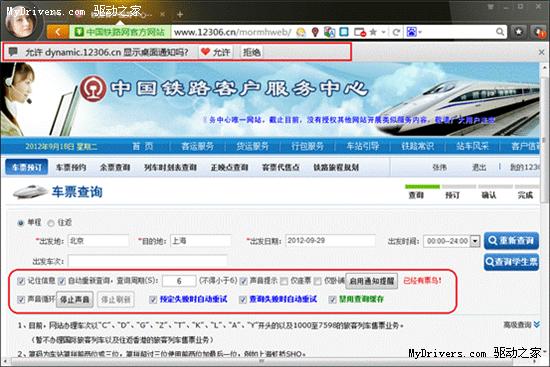
Task: Expand 高级查询 advanced query arrows
Action: click(x=537, y=325)
